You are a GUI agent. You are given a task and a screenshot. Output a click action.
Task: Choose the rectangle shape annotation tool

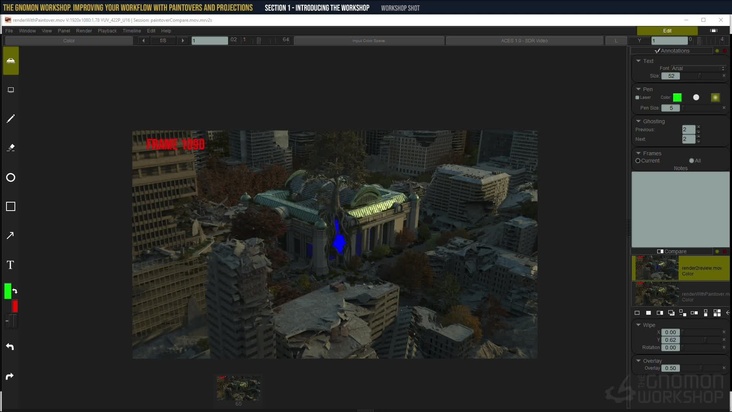11,207
